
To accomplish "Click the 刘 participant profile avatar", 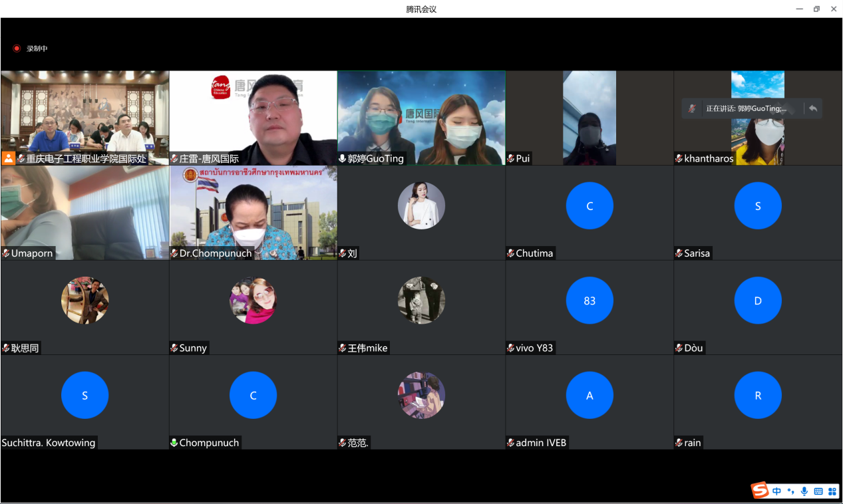I will pos(421,205).
